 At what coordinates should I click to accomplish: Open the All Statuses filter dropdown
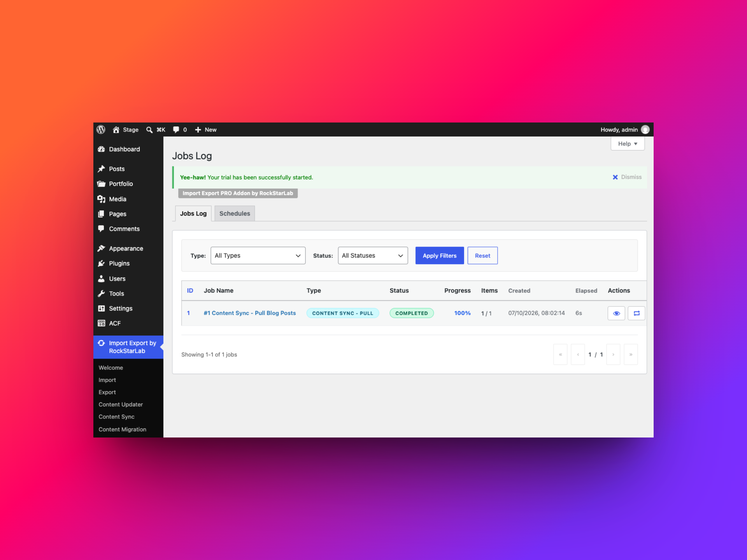click(x=373, y=255)
